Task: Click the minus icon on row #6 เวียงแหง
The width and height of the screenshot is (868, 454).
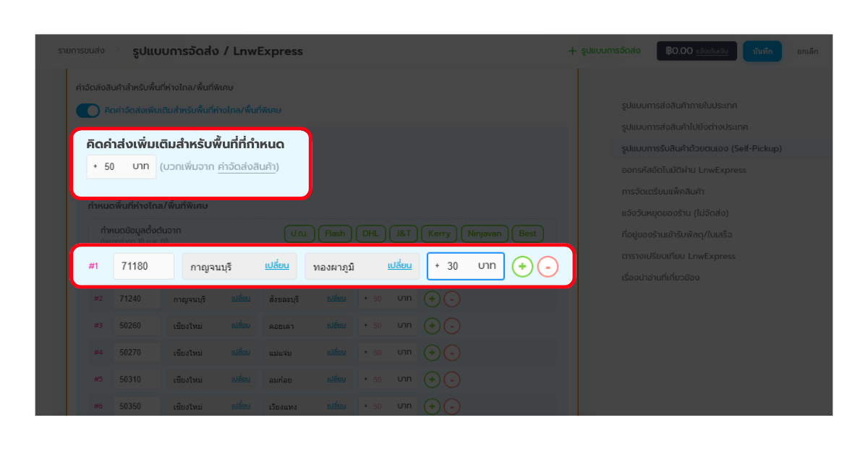Action: point(451,406)
